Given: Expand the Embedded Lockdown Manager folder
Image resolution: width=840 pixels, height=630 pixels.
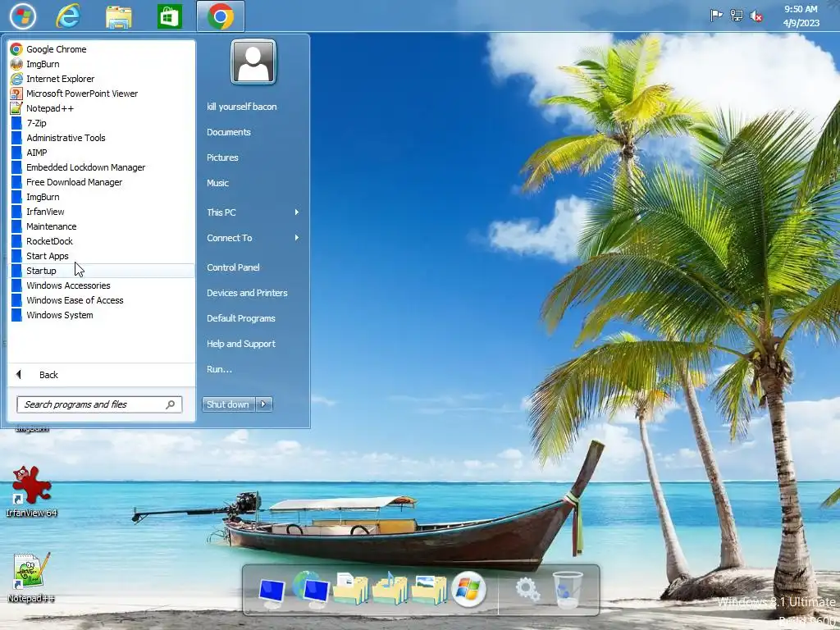Looking at the screenshot, I should tap(102, 167).
